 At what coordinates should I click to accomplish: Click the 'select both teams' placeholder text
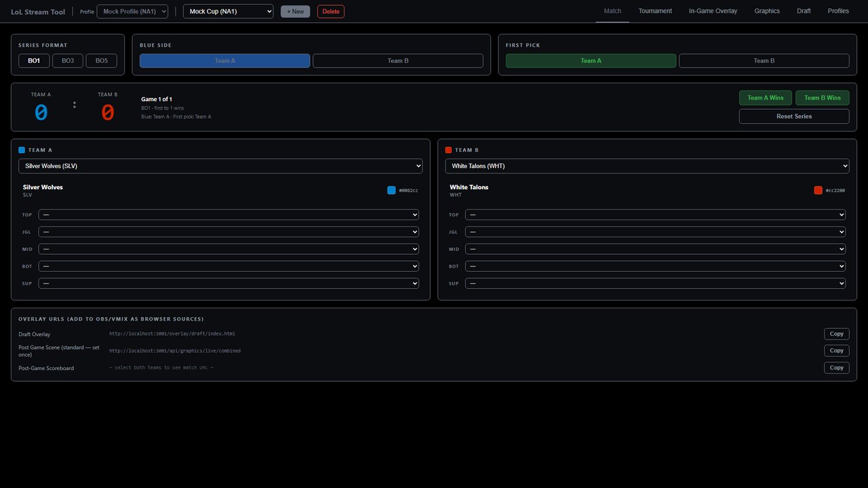[161, 367]
